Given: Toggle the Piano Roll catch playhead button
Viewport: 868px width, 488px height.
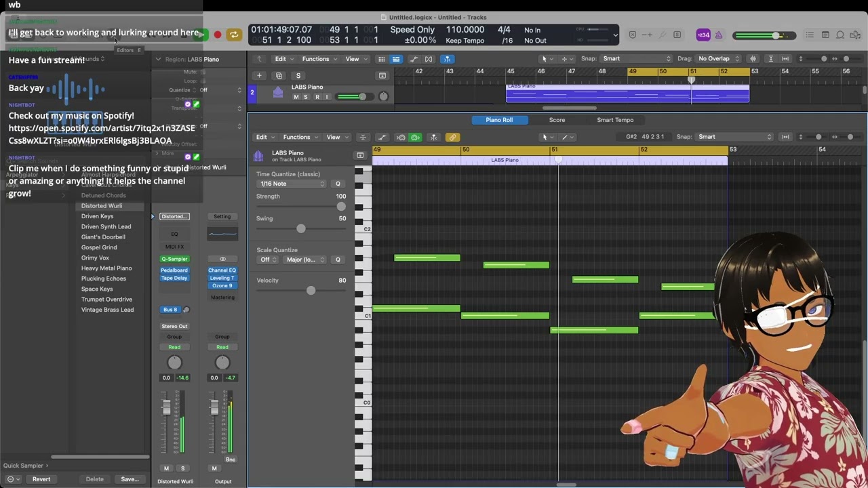Looking at the screenshot, I should pos(434,138).
